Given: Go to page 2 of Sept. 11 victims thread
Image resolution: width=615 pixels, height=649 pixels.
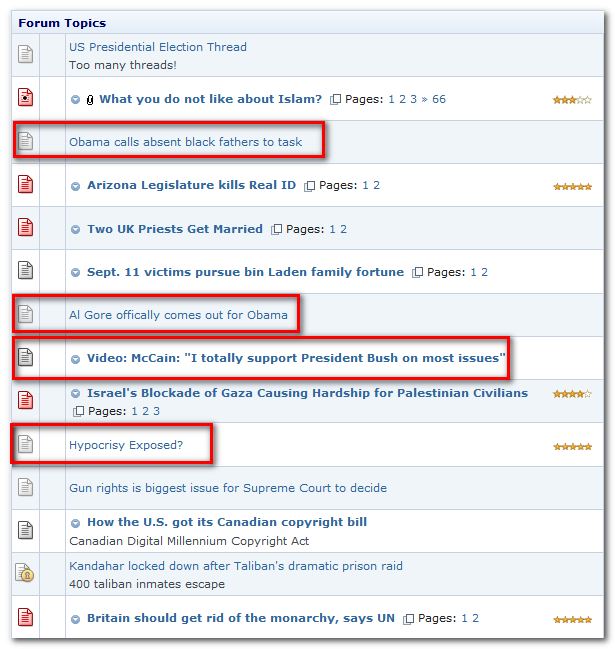Looking at the screenshot, I should [x=484, y=272].
